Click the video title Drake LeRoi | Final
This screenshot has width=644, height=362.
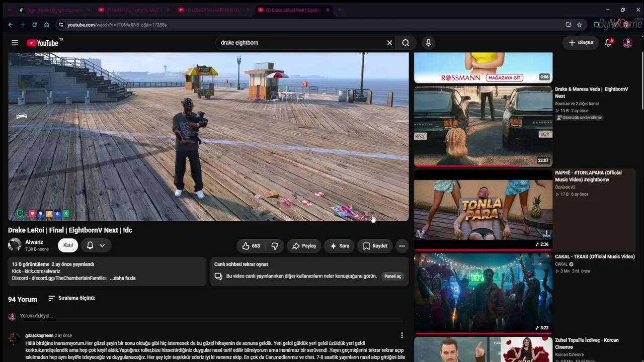tap(70, 230)
